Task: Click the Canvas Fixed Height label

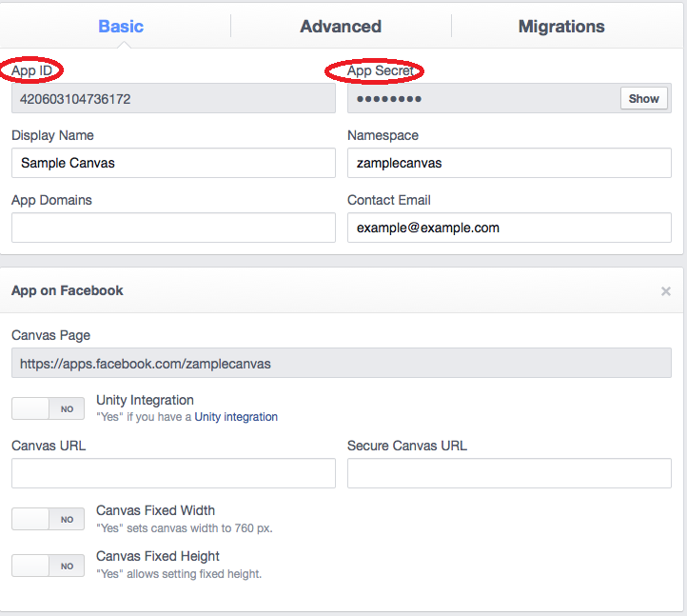Action: pos(158,556)
